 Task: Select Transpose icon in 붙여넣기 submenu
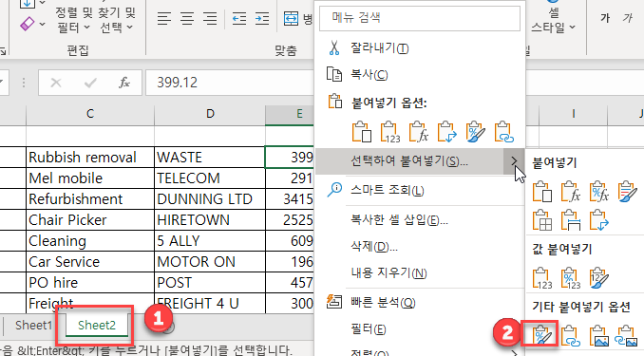(598, 220)
